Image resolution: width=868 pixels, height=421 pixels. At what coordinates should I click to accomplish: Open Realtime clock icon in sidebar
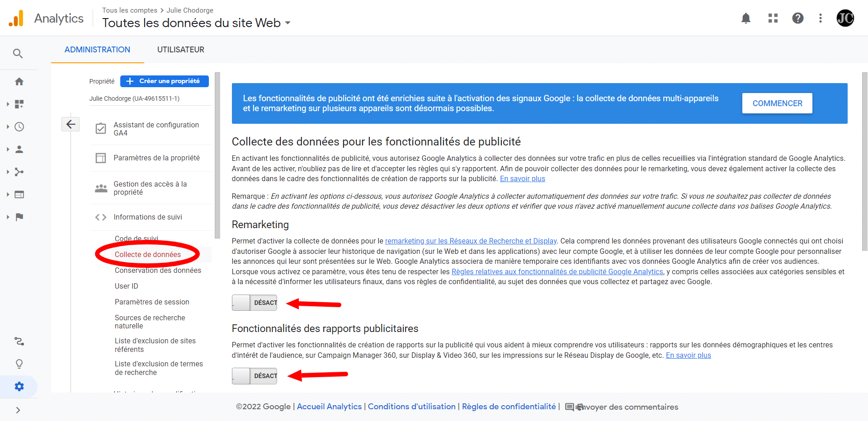(19, 127)
